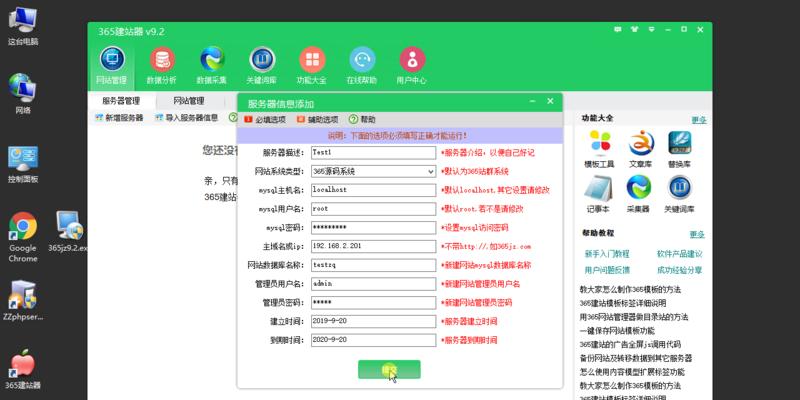Screen dimensions: 800x400
Task: Open article 用365网站管理器做目录站的方法
Action: pyautogui.click(x=634, y=317)
